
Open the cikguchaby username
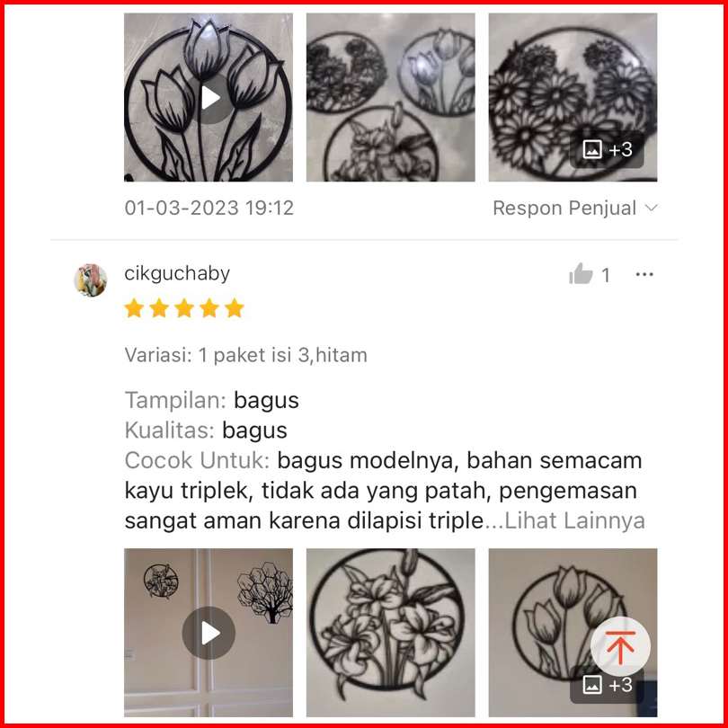click(x=177, y=273)
